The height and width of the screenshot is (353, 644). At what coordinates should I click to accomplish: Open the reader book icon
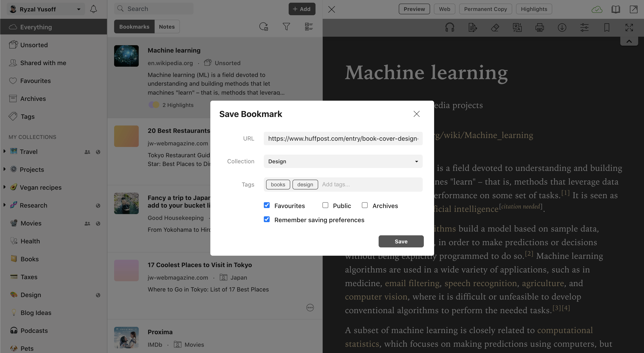coord(616,9)
